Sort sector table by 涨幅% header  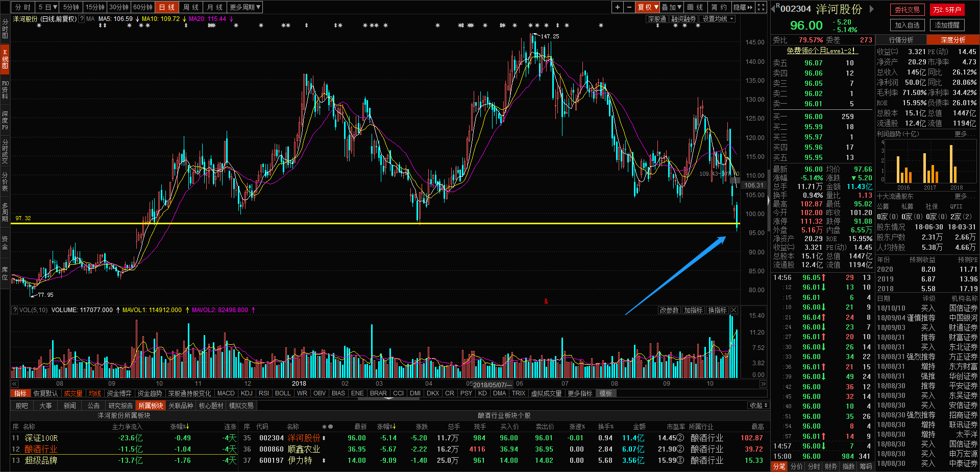pos(179,427)
